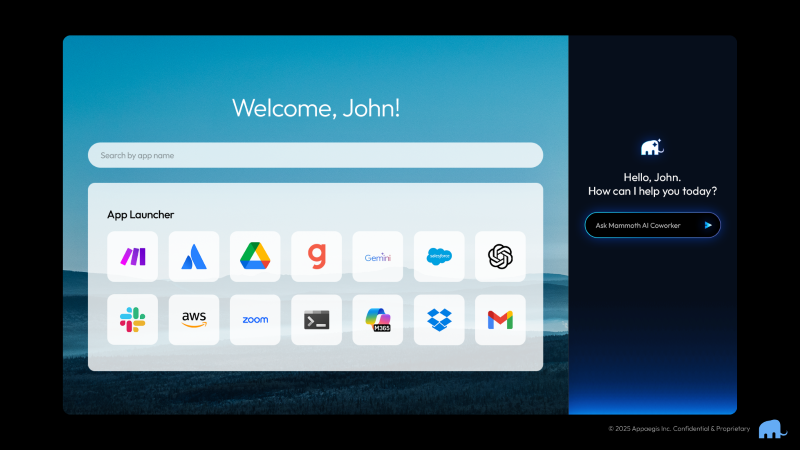This screenshot has height=450, width=800.
Task: Launch the ChatGPT app
Action: [x=500, y=257]
